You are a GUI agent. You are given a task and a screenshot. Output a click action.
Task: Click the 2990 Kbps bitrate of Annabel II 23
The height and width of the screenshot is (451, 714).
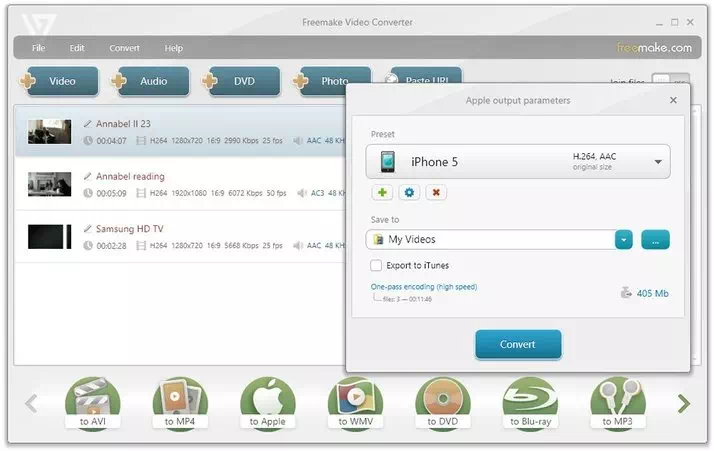(x=241, y=141)
